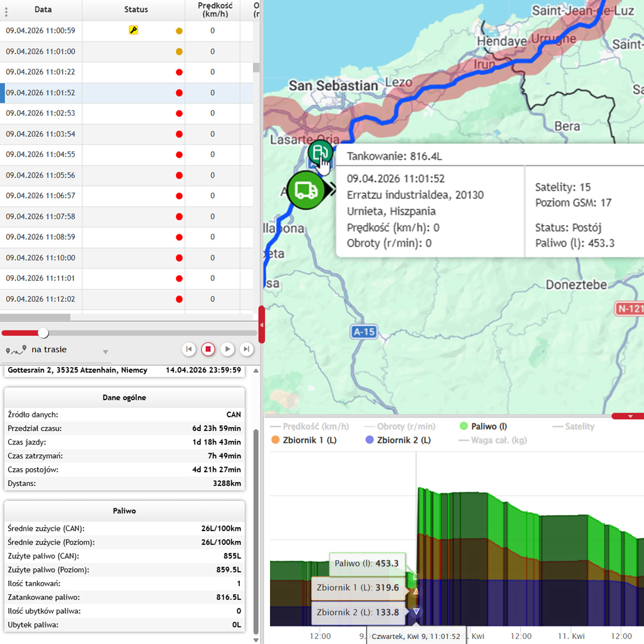Select the 09.04.2026 11:10:00 row

tap(126, 258)
